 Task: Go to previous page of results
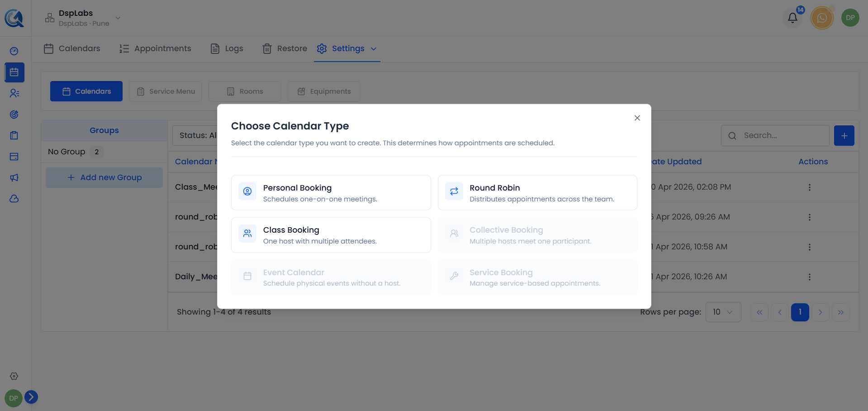coord(780,312)
